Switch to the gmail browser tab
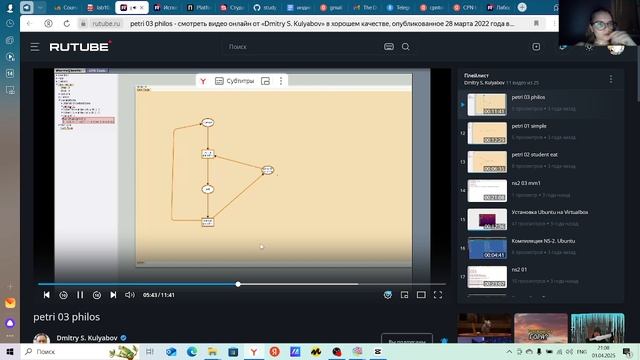 331,7
